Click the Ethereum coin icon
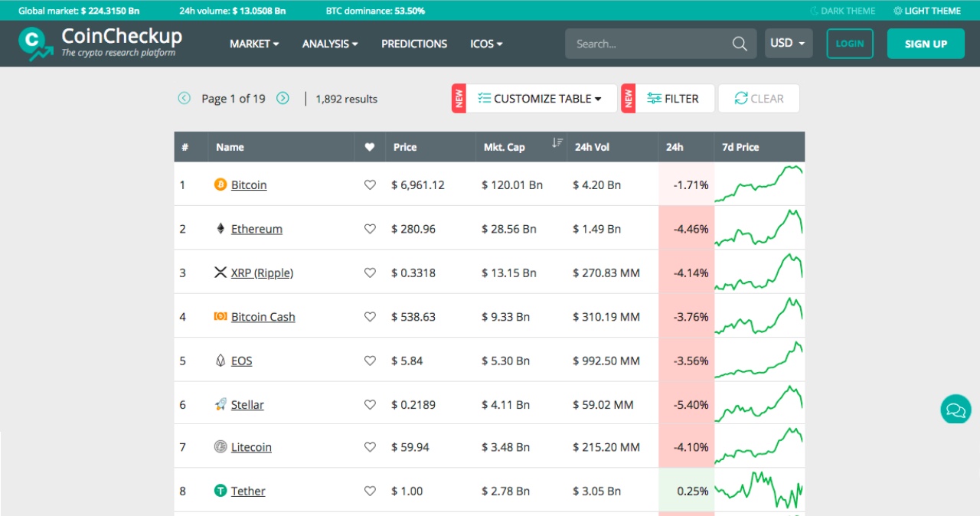This screenshot has height=516, width=980. [x=220, y=228]
